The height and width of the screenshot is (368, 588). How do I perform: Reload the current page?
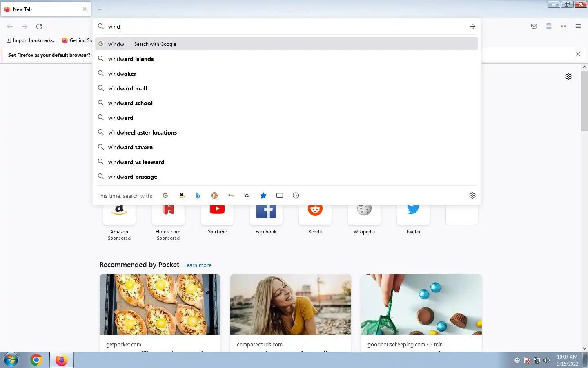pyautogui.click(x=39, y=26)
